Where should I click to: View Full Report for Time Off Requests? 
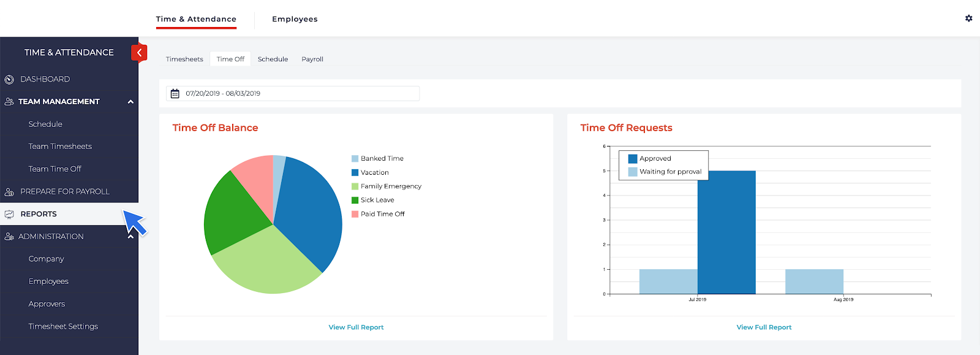[764, 327]
